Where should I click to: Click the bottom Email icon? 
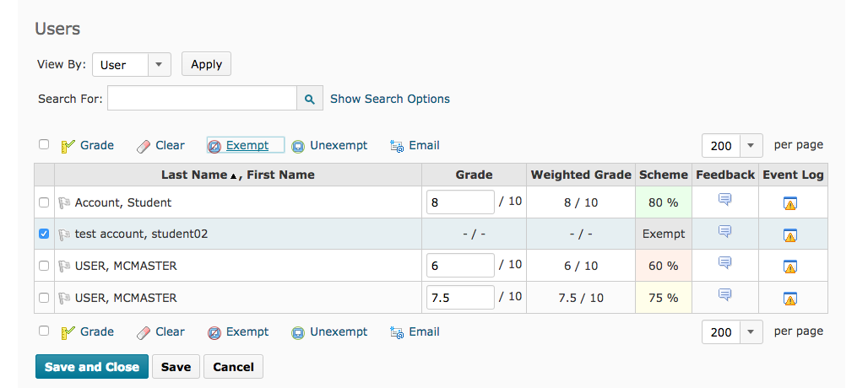tap(397, 332)
